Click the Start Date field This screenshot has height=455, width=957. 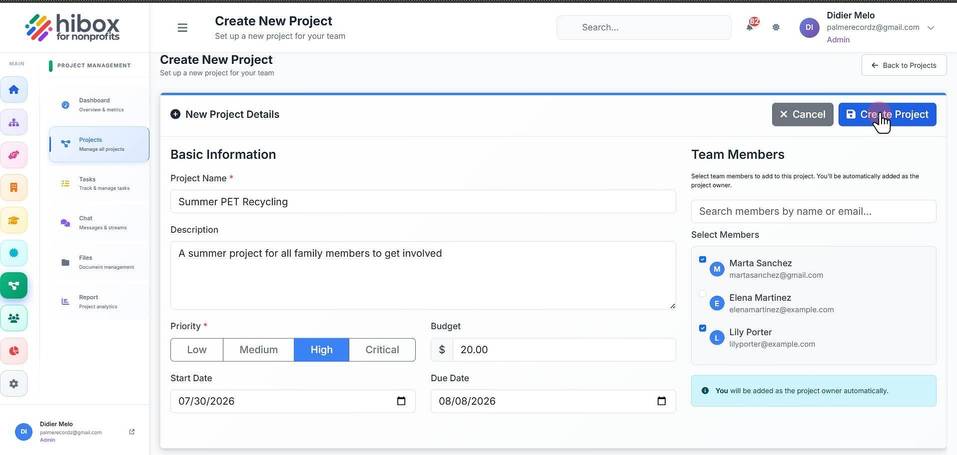293,401
